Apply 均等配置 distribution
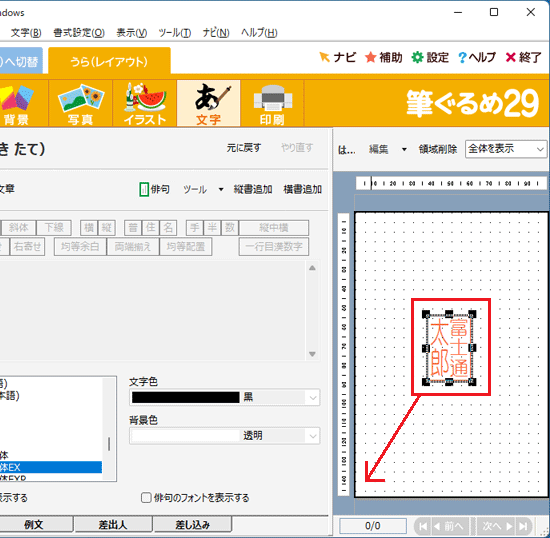Screen dimensions: 550x538 click(x=186, y=247)
